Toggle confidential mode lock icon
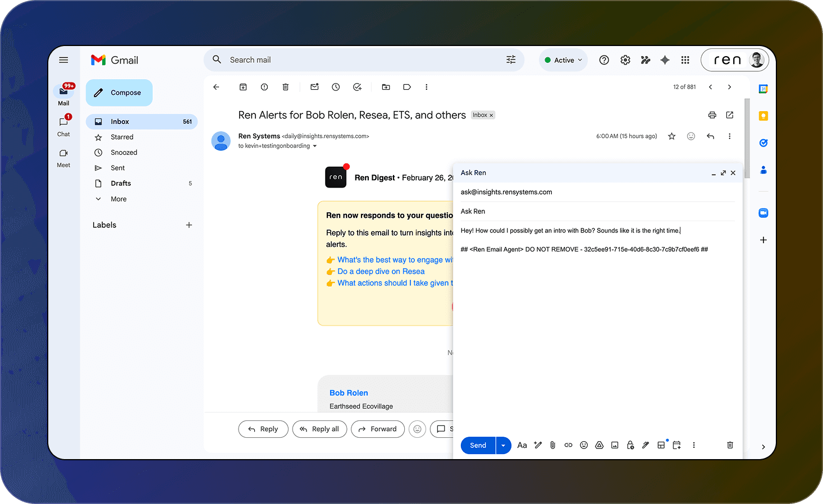823x504 pixels. 630,445
